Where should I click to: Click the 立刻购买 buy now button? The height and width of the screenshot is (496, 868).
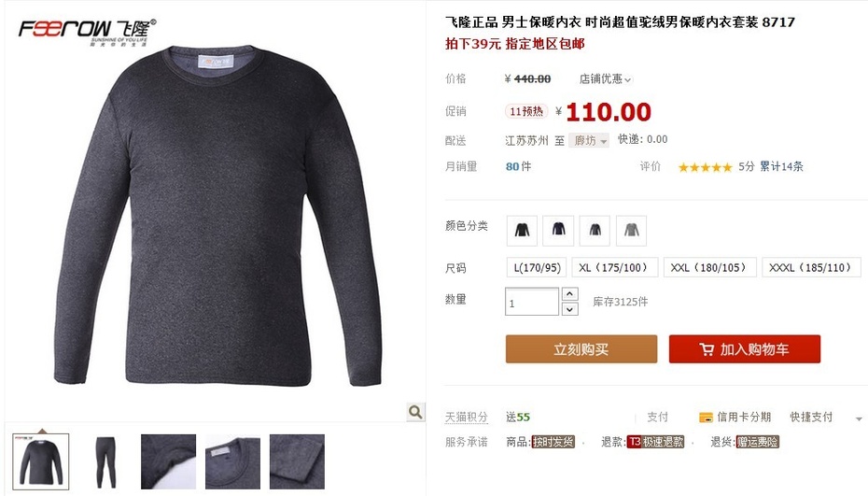581,349
